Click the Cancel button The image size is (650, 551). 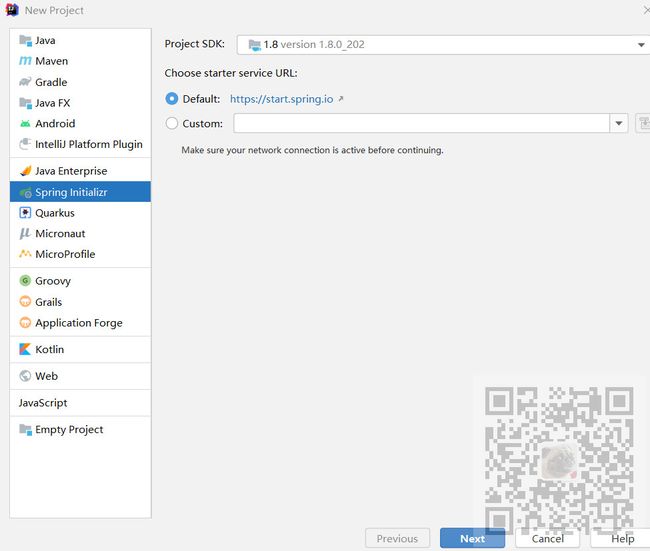coord(548,539)
